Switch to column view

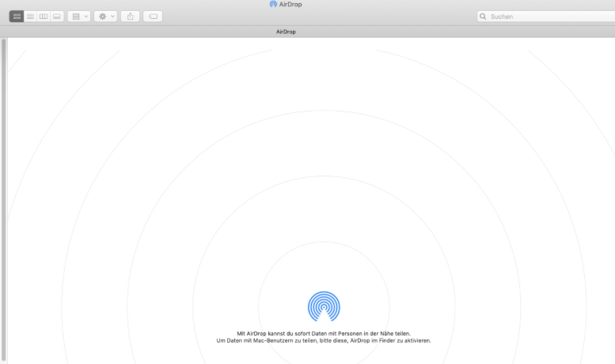coord(44,17)
